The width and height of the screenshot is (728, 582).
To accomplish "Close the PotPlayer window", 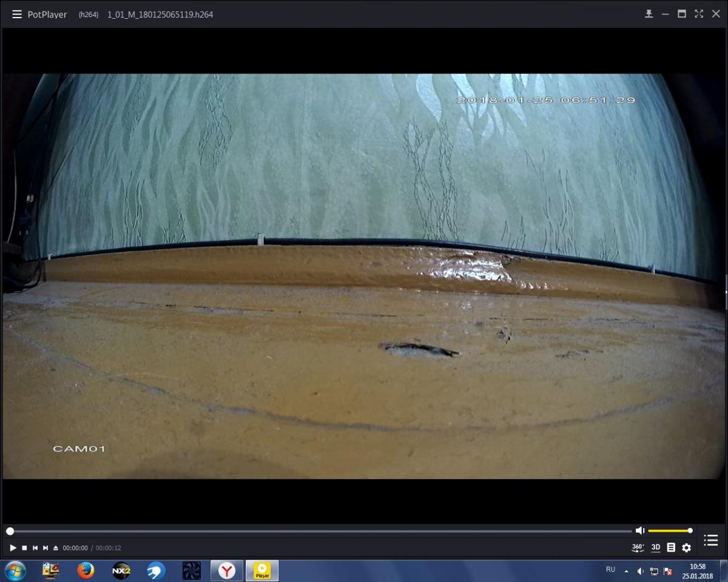I will [x=716, y=14].
